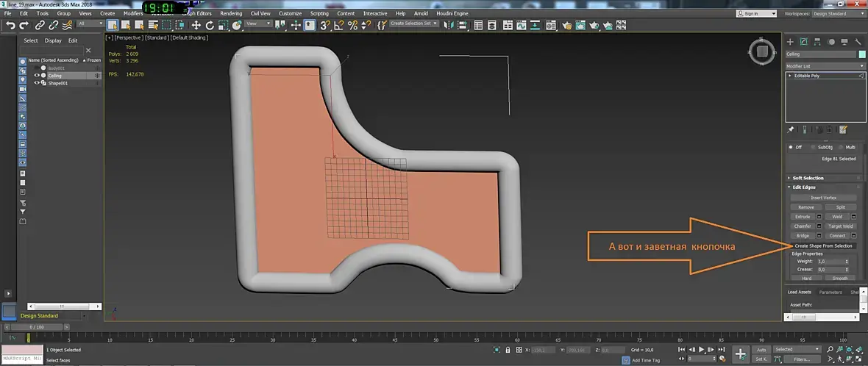
Task: Click the ViewCube navigation widget
Action: click(761, 52)
